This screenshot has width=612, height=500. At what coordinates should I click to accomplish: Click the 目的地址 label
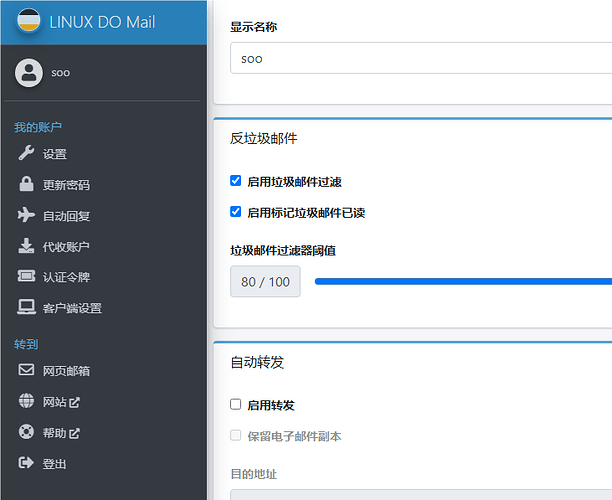(254, 474)
